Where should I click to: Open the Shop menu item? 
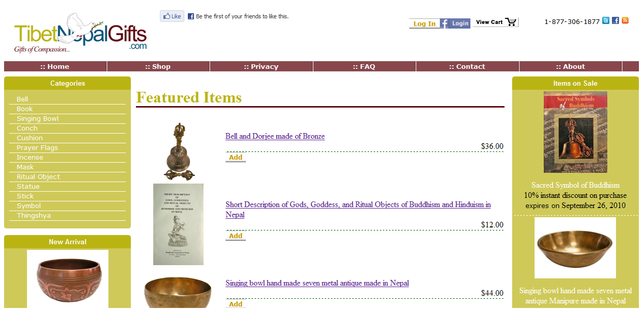click(x=158, y=66)
